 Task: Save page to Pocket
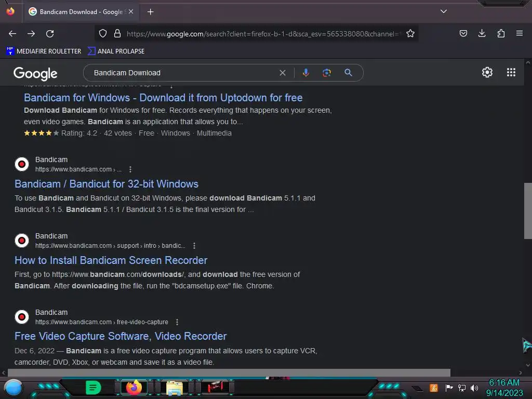[463, 33]
